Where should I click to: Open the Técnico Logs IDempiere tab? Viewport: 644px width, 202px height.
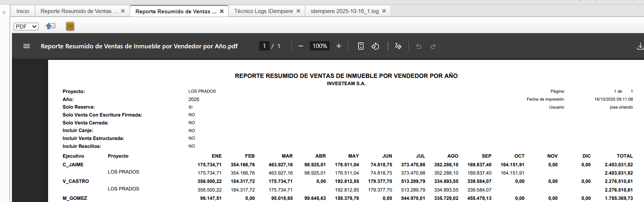point(263,11)
